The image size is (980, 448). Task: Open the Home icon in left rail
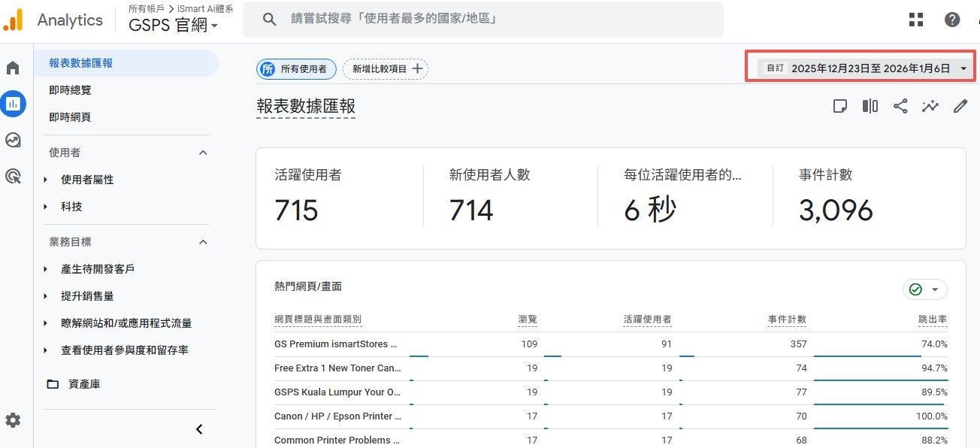pyautogui.click(x=13, y=68)
